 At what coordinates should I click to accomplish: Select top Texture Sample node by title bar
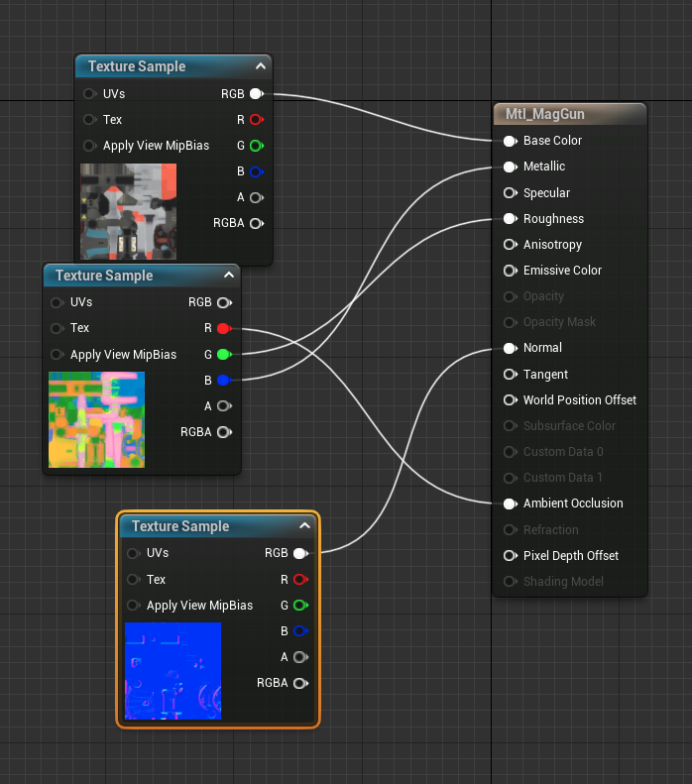point(137,66)
